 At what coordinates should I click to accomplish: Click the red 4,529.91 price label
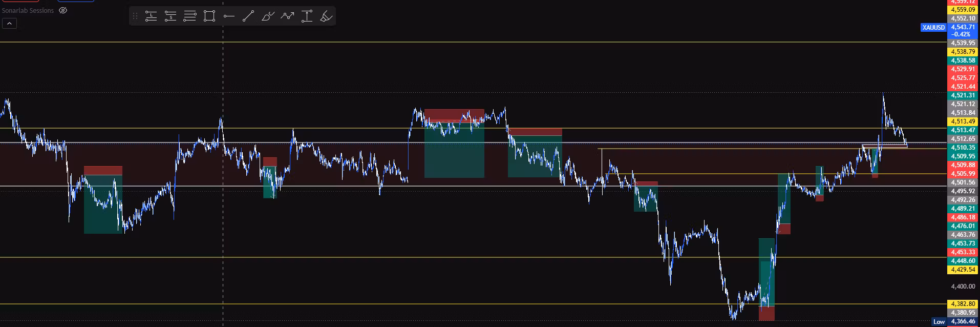[x=963, y=69]
